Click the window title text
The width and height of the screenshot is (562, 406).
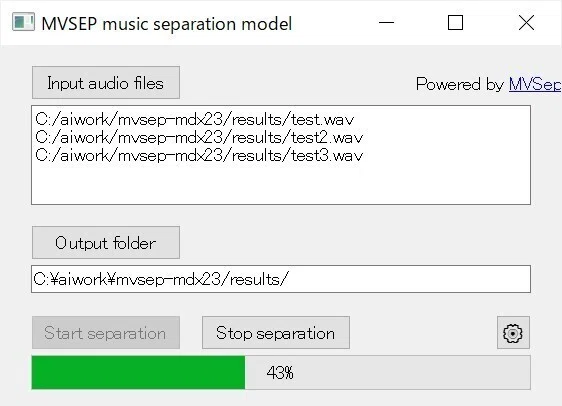tap(167, 24)
